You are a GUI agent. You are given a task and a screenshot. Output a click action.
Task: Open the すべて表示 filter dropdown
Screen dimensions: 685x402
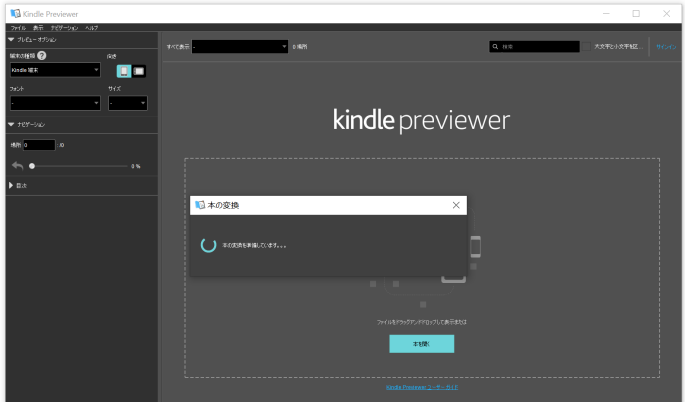tap(240, 46)
